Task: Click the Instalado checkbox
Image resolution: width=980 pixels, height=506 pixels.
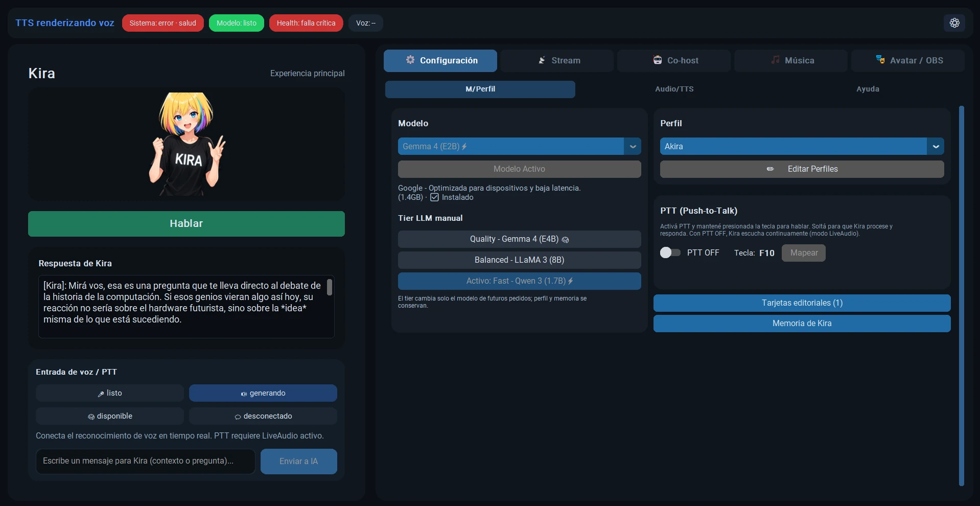Action: point(434,197)
